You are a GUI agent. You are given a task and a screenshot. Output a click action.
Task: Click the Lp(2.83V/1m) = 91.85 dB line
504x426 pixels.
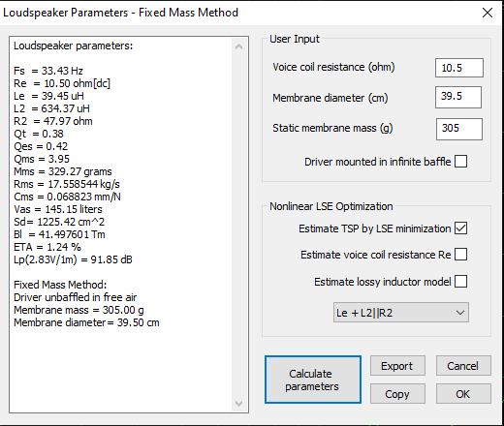pos(73,259)
